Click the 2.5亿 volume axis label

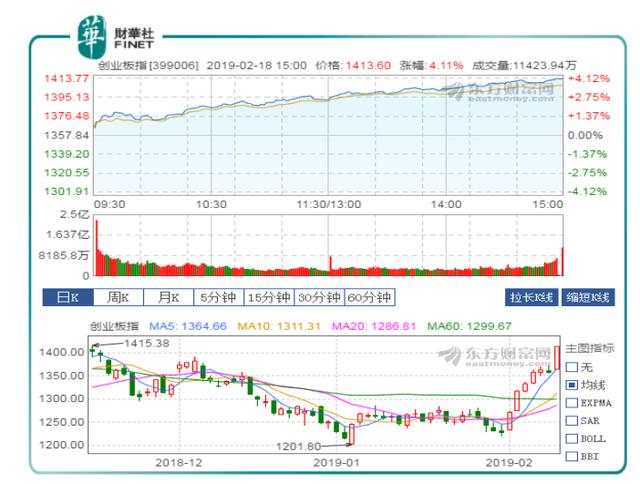pos(74,215)
